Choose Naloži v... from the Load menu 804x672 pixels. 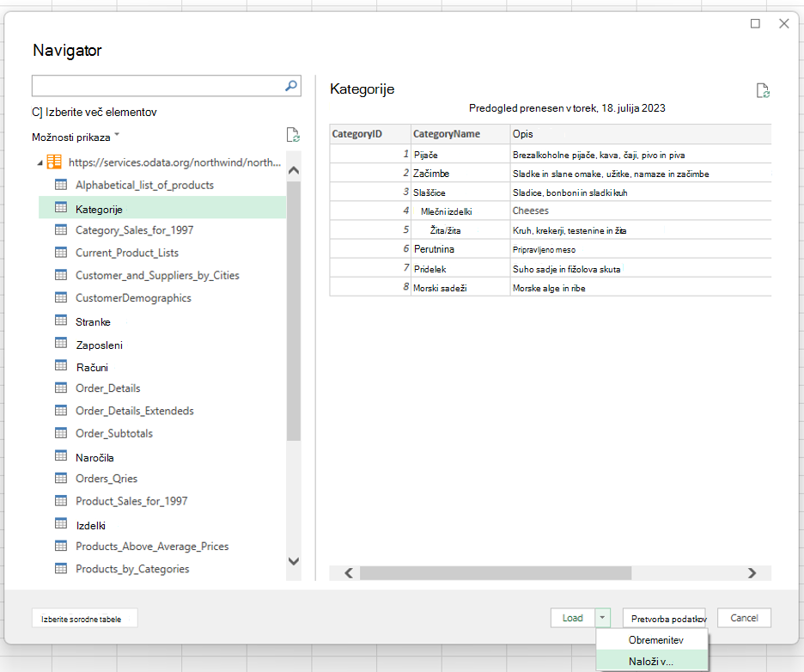652,661
